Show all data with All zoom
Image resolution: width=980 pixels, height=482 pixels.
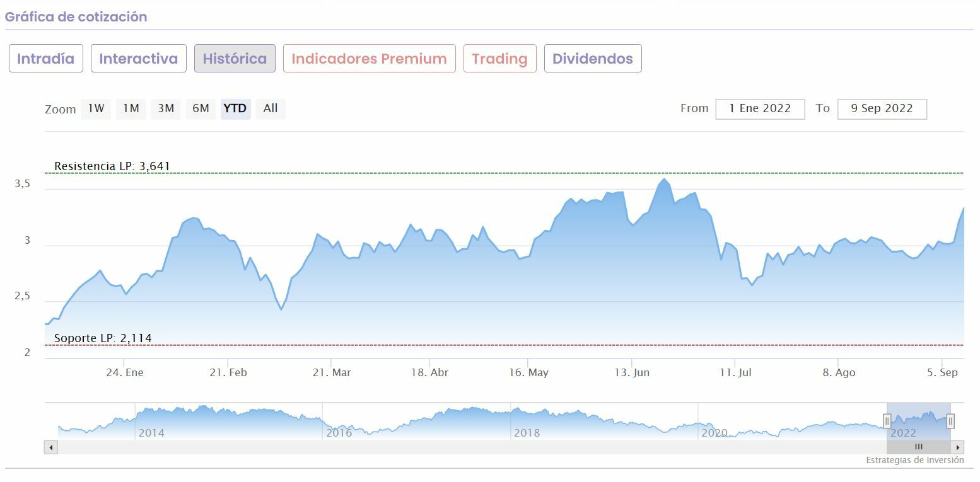pyautogui.click(x=271, y=108)
